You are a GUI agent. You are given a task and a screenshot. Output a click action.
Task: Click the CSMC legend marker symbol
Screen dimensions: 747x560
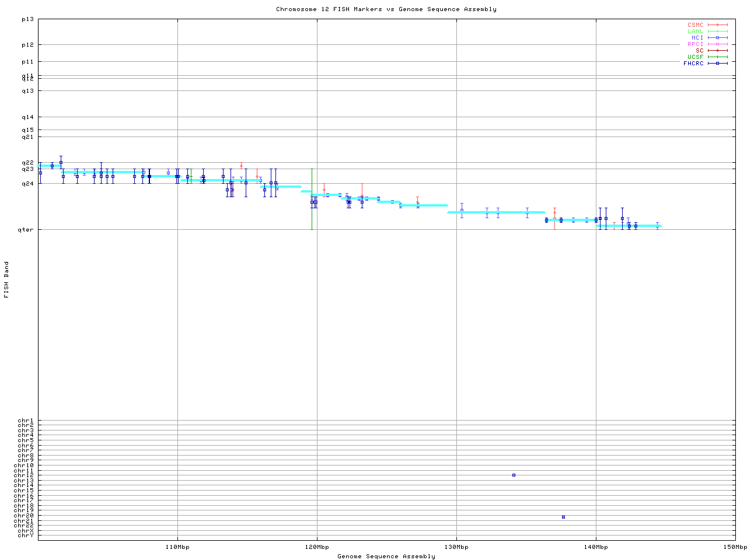pos(717,25)
